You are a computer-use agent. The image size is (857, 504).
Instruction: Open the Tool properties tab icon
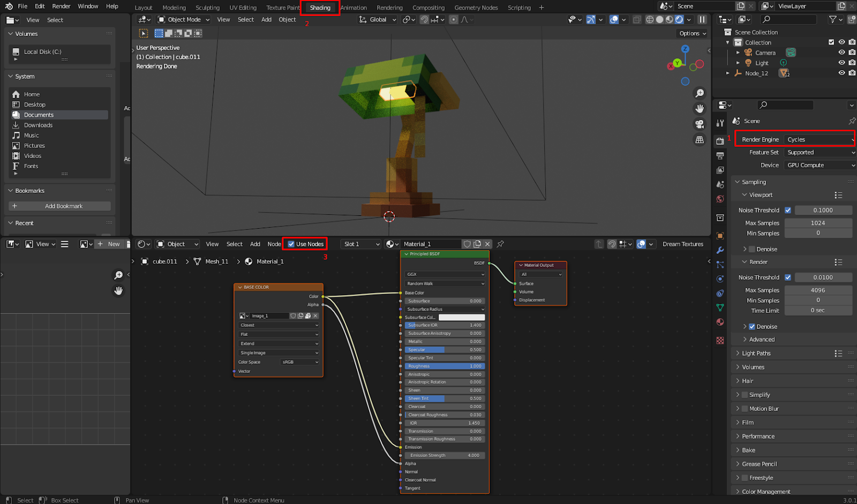720,123
